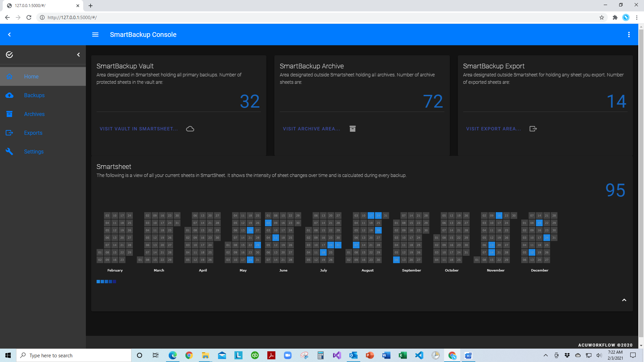The image size is (644, 362).
Task: Collapse the Smartsheet panel with up chevron
Action: pos(624,300)
